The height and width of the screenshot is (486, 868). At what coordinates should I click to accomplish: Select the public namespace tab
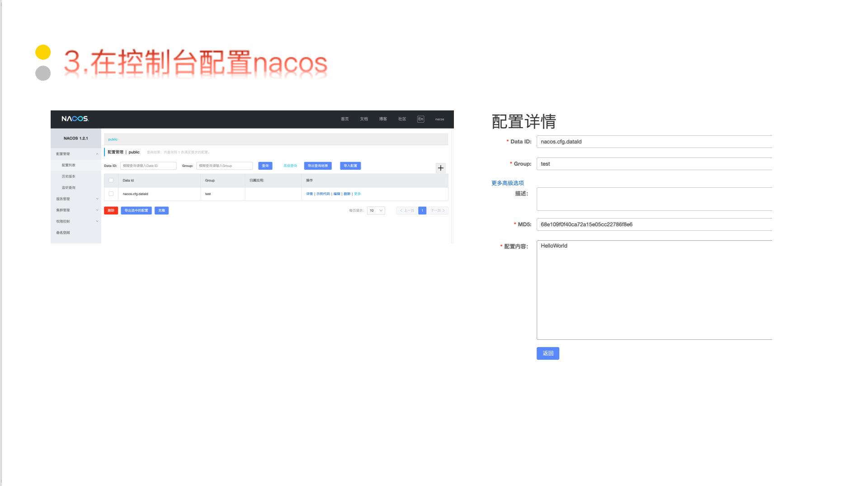point(113,139)
